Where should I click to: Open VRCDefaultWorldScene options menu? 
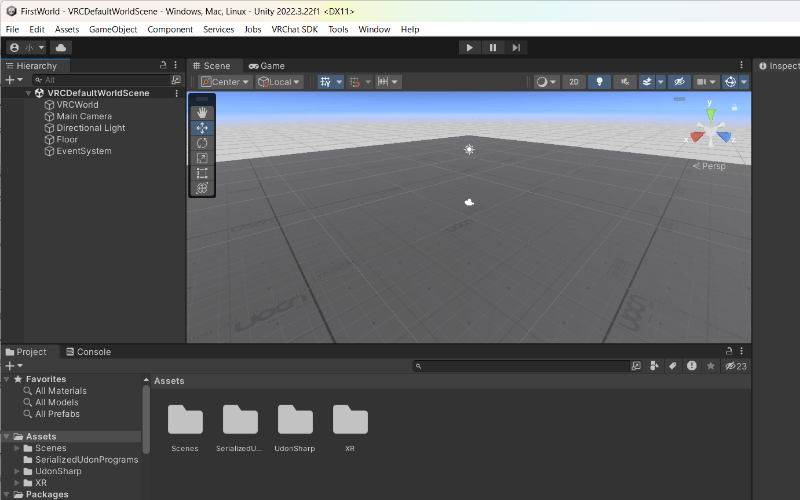click(177, 93)
